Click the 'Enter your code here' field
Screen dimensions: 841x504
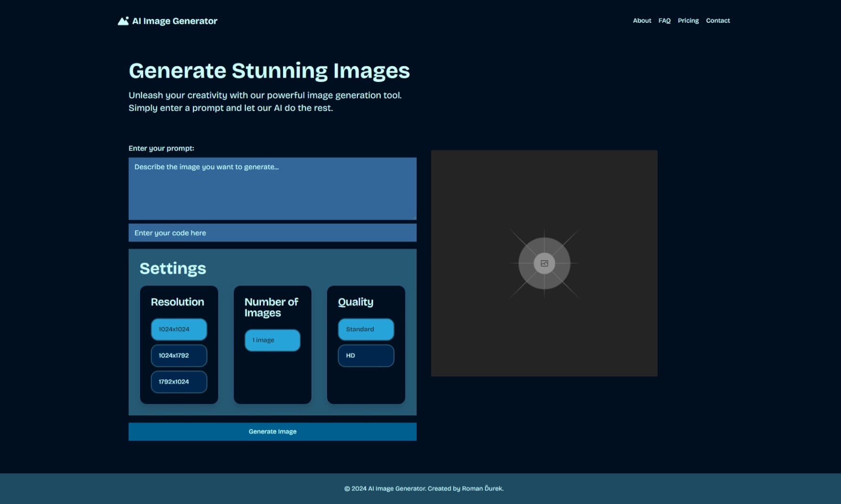click(x=272, y=233)
